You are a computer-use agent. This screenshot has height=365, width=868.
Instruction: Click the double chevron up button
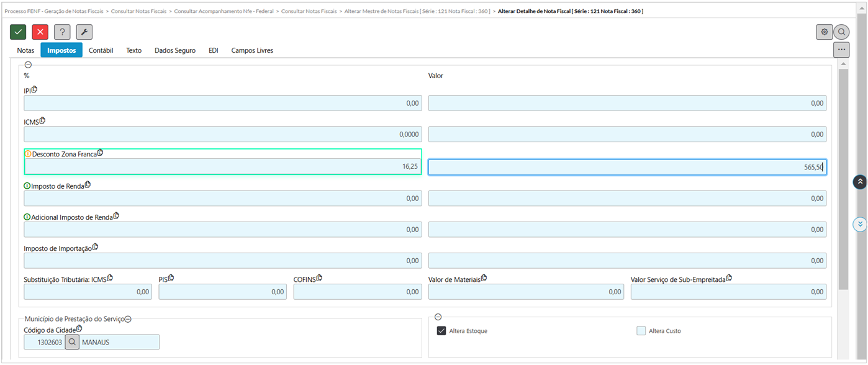(860, 181)
